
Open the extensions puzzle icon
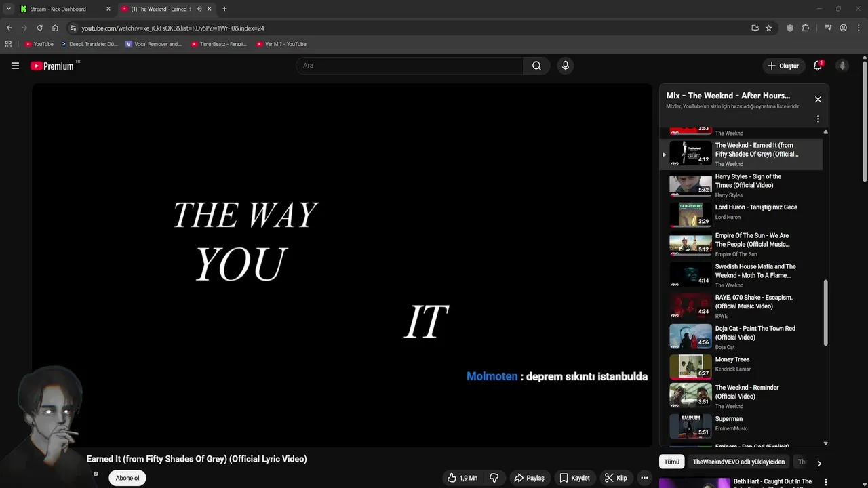click(x=806, y=28)
